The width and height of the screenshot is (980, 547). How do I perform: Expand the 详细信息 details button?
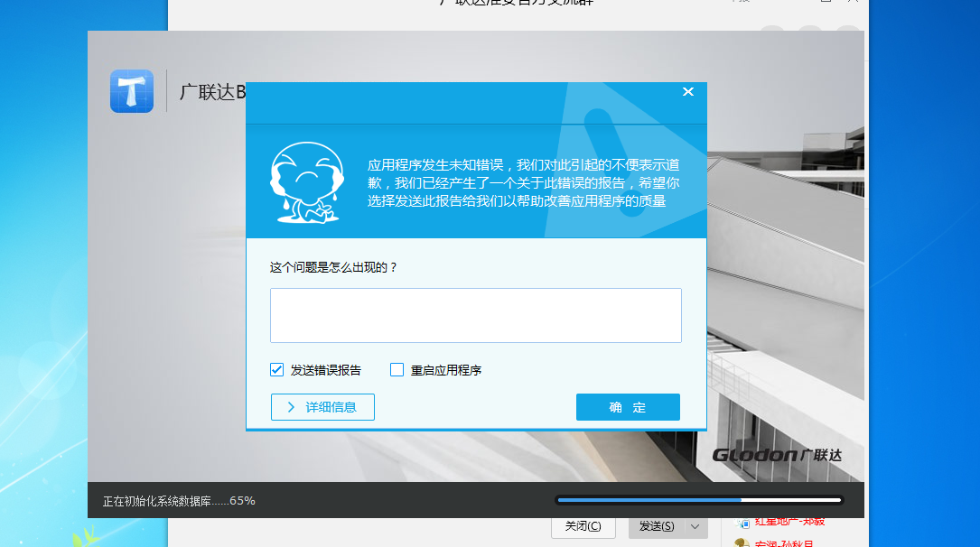pos(322,407)
